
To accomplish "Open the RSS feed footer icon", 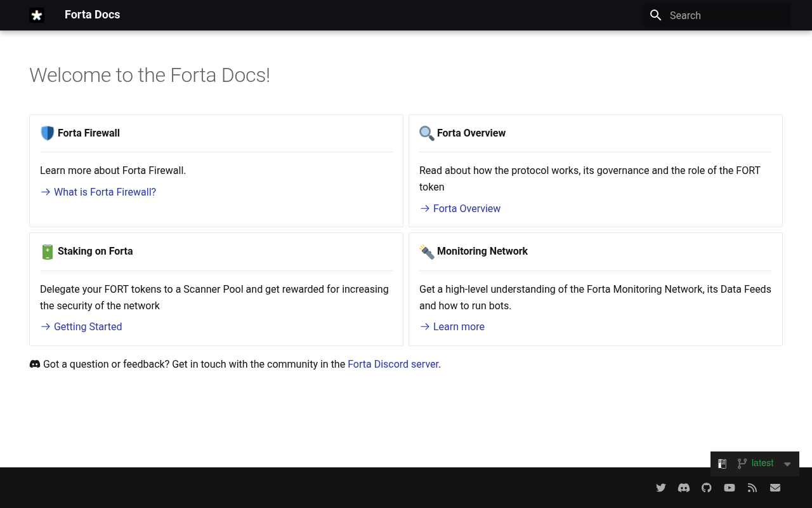I will 752,488.
